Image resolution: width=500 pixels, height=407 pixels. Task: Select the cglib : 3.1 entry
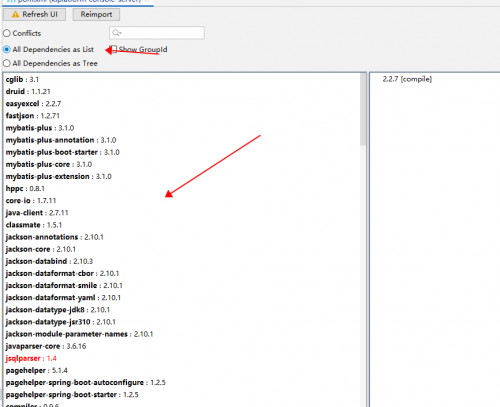click(x=22, y=79)
